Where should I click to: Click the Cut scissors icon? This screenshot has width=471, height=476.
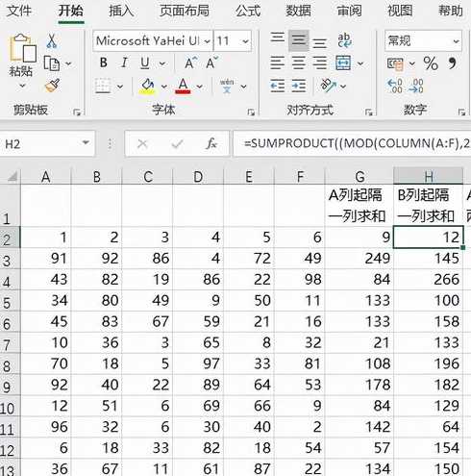[x=52, y=40]
